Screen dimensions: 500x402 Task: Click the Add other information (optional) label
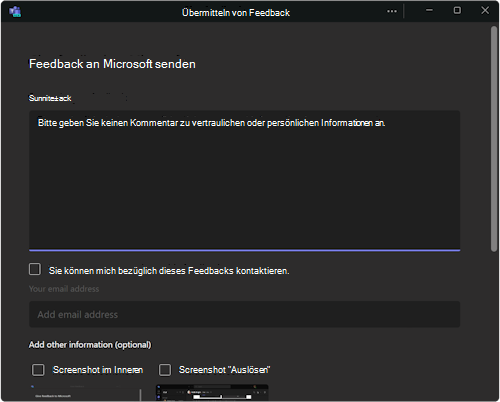[90, 344]
